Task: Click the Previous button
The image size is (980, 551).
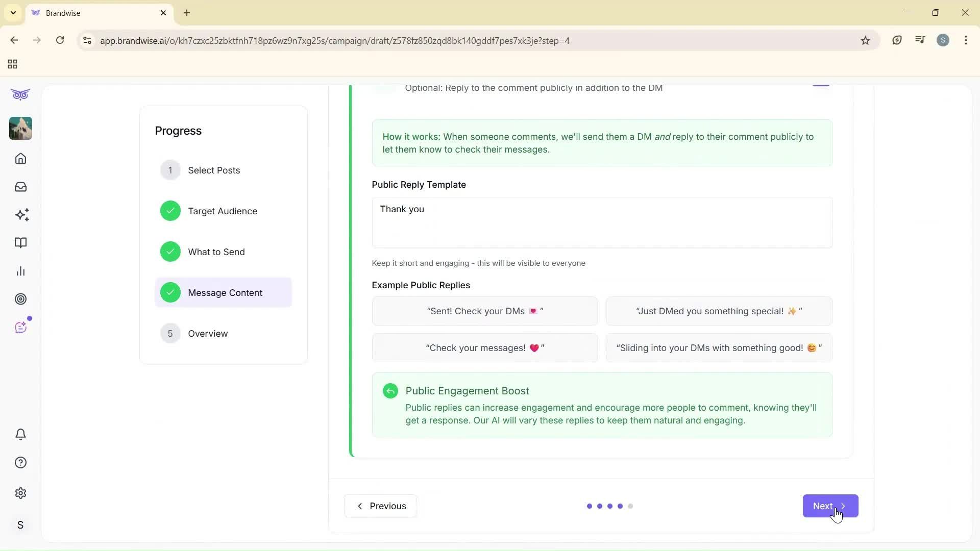Action: pyautogui.click(x=380, y=506)
